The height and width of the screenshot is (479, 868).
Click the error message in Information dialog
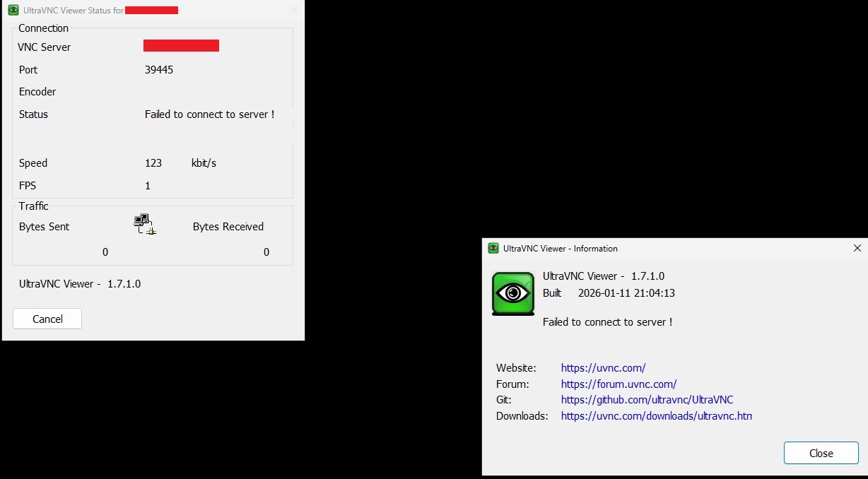pos(607,322)
